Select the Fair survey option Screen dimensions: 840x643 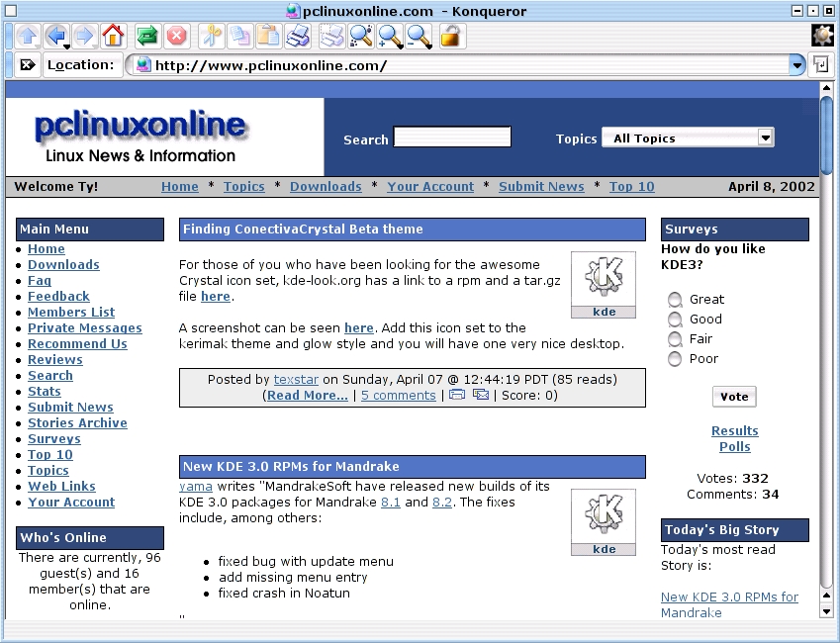(675, 339)
